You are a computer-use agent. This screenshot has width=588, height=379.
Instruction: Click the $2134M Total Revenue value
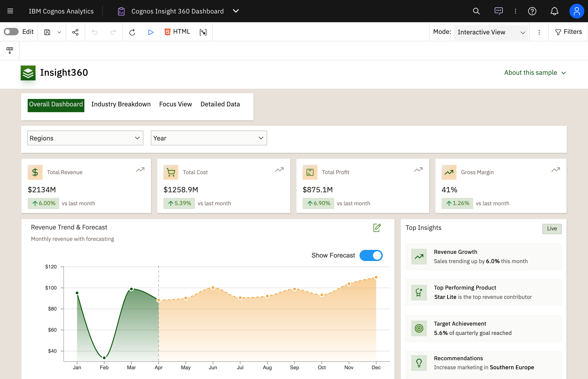[x=42, y=190]
